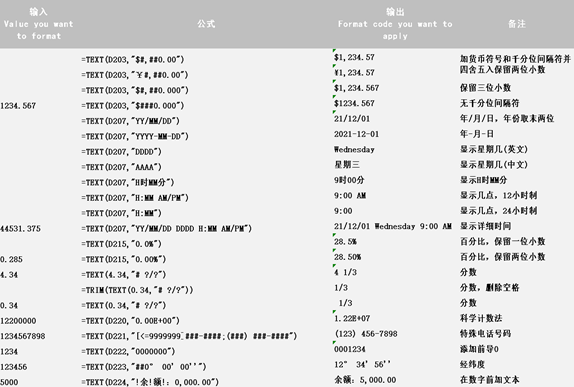Select the D223 degrees-minutes-seconds formula
574x387 pixels.
tap(144, 367)
